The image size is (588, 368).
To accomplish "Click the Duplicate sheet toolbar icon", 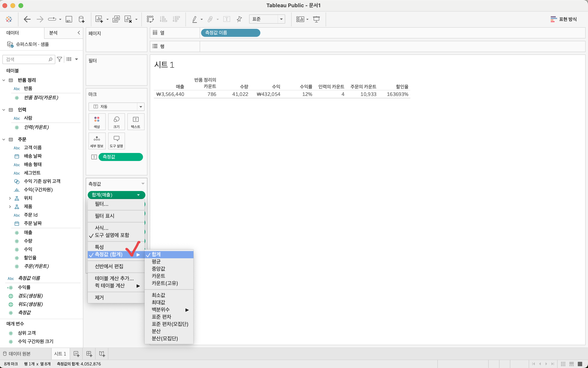I will [x=116, y=19].
